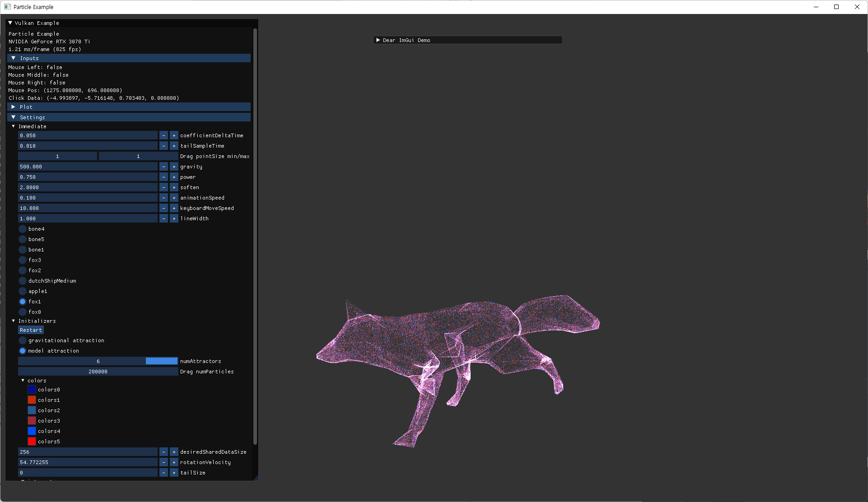Decrease lineWidth with minus button
The image size is (868, 502).
pyautogui.click(x=163, y=218)
